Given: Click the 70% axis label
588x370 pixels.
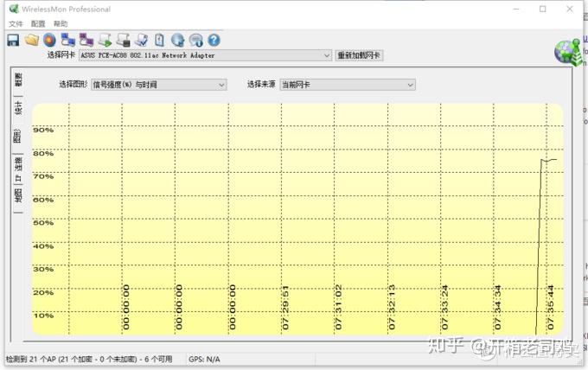Looking at the screenshot, I should tap(43, 176).
